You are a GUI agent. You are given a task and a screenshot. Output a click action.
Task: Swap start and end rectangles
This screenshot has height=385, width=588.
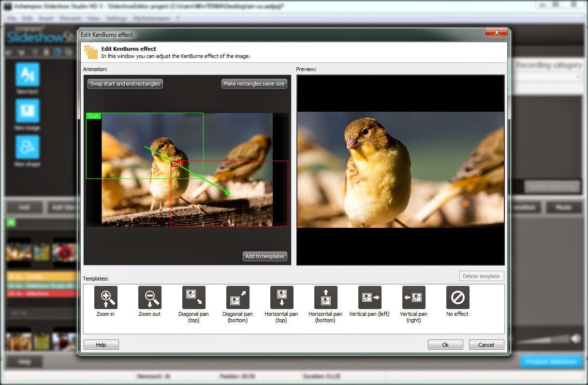[125, 84]
